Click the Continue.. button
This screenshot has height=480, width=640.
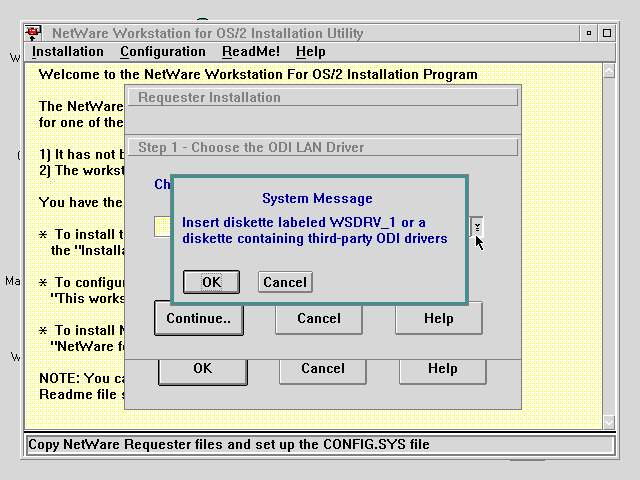click(x=199, y=318)
